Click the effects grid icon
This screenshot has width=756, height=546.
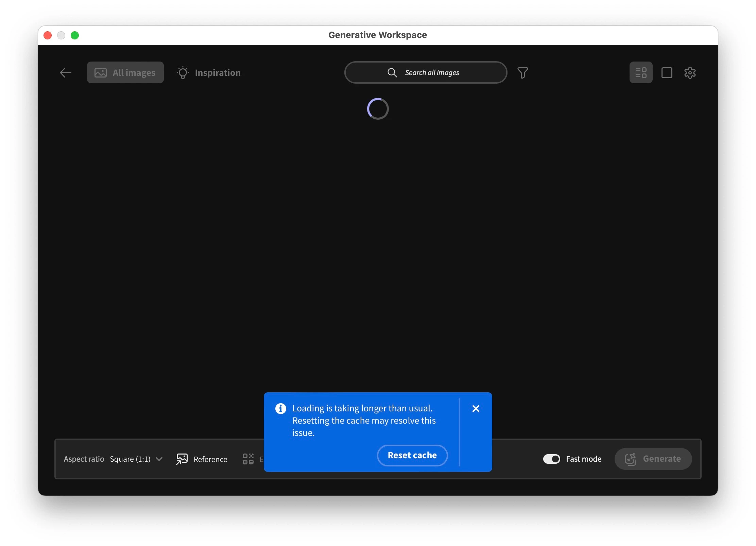click(248, 459)
